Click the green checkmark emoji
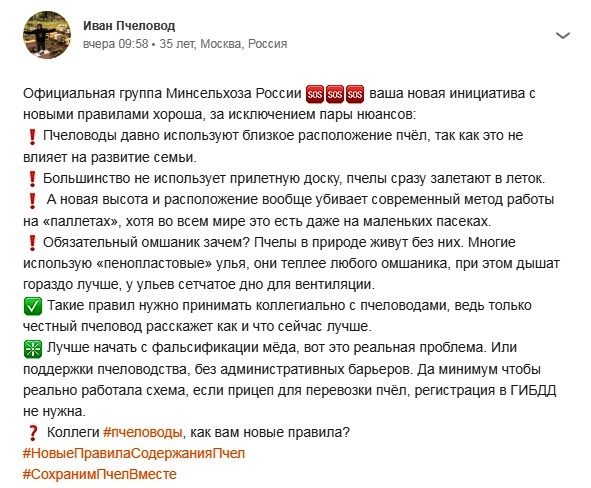This screenshot has width=591, height=488. point(32,306)
